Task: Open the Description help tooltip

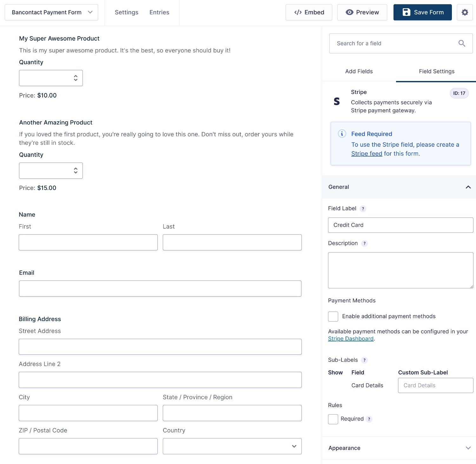Action: 365,244
